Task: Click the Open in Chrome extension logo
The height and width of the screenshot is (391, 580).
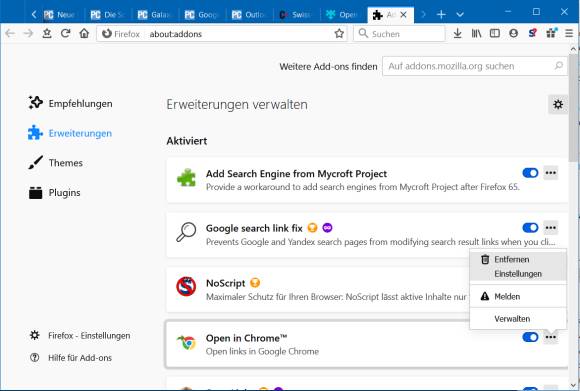Action: pyautogui.click(x=186, y=342)
